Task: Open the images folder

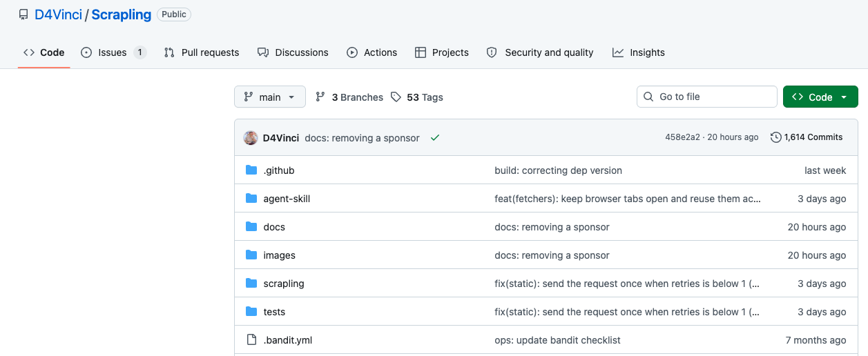Action: coord(280,255)
